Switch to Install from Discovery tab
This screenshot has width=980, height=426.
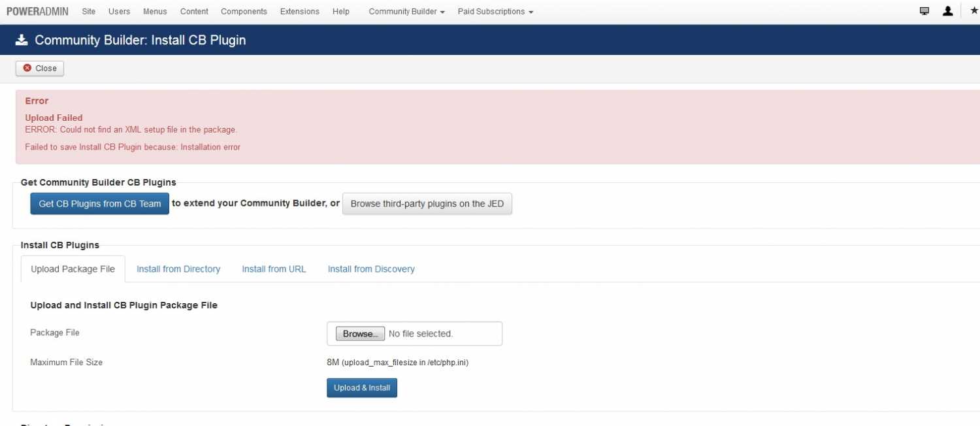coord(371,269)
